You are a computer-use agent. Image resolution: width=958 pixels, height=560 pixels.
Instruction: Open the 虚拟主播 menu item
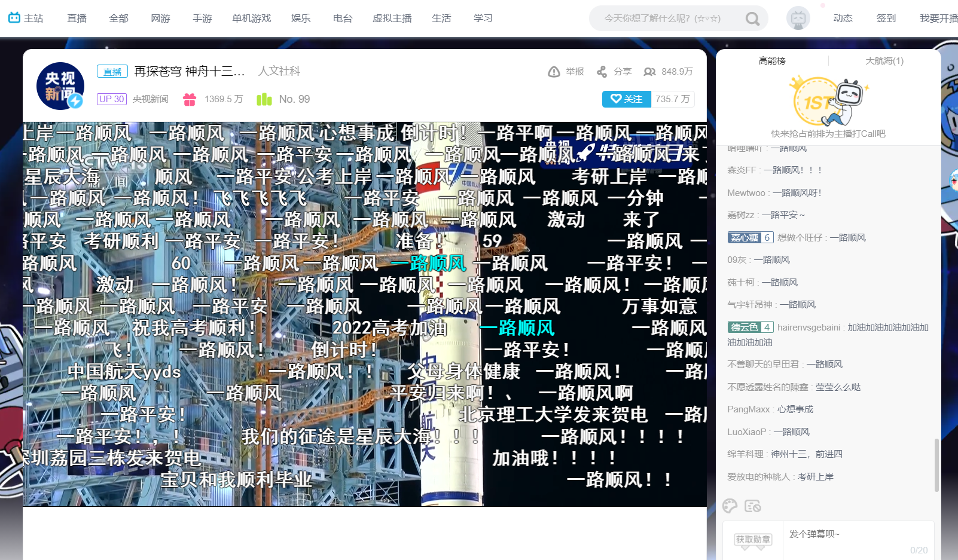click(392, 18)
